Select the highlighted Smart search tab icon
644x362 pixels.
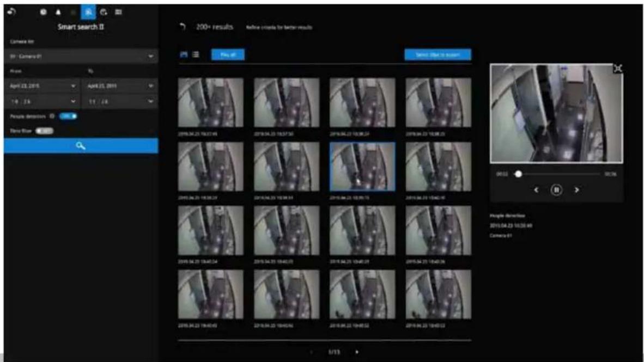(88, 12)
